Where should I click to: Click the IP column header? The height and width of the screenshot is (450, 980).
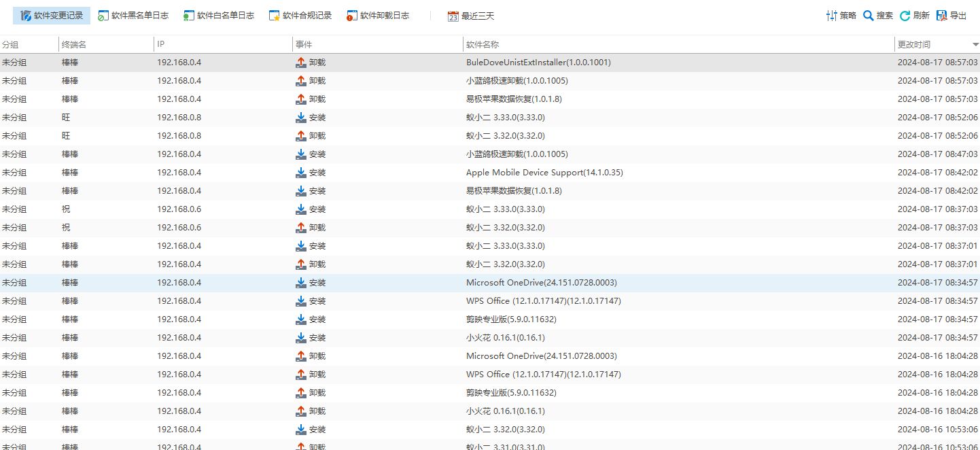[223, 44]
